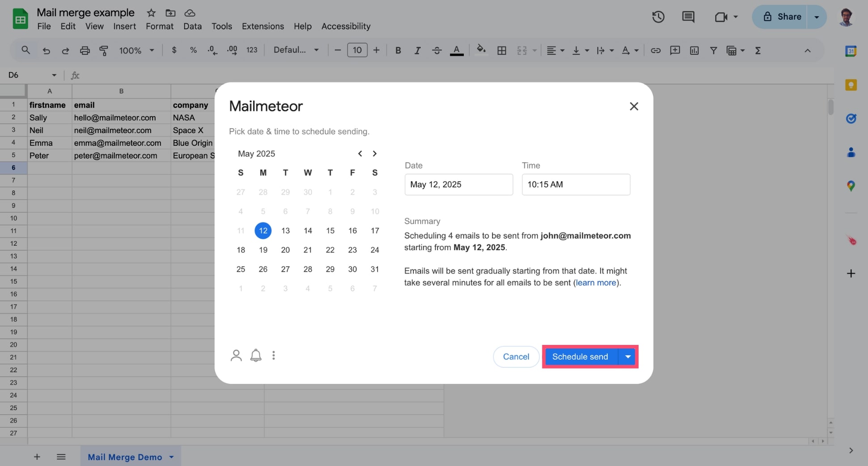Click the Redo toolbar icon
Viewport: 868px width, 466px height.
65,50
